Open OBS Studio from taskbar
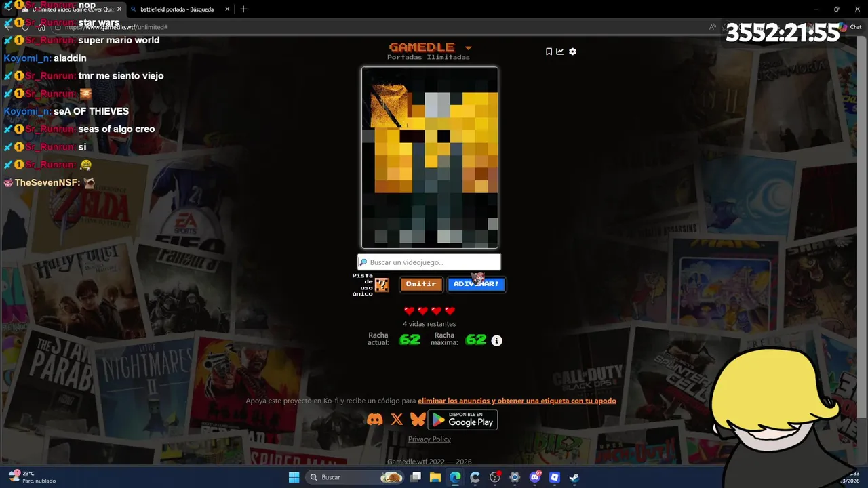 point(495,477)
